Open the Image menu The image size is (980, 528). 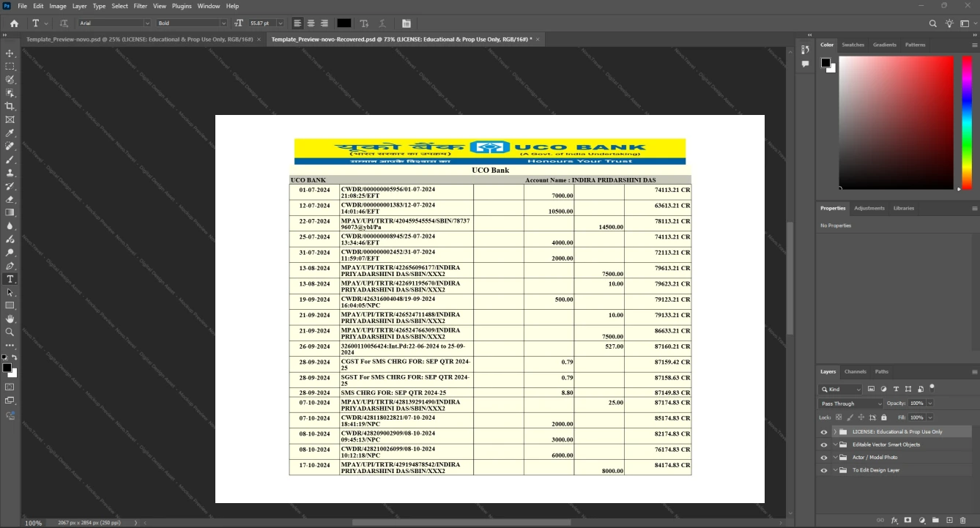coord(58,6)
